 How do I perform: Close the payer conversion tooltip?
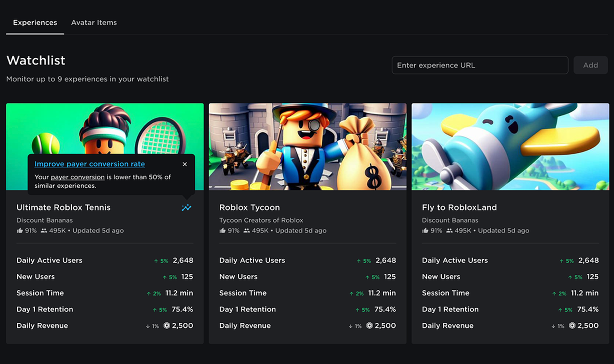point(185,164)
